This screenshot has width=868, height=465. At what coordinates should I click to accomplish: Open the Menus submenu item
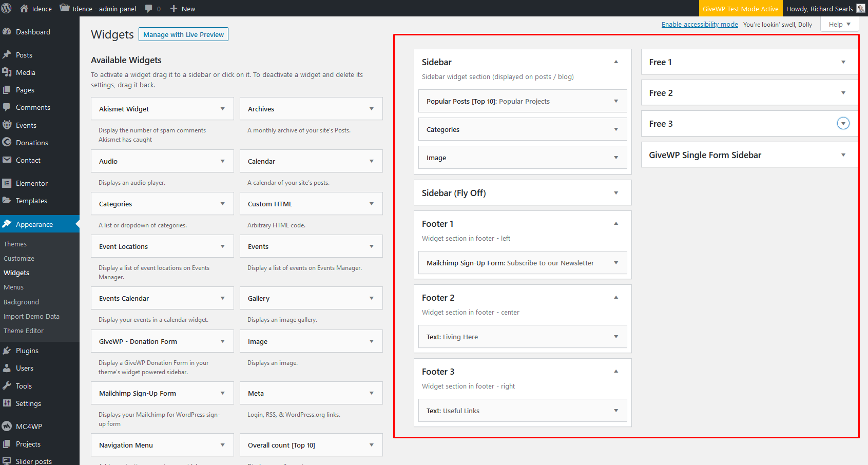click(14, 287)
